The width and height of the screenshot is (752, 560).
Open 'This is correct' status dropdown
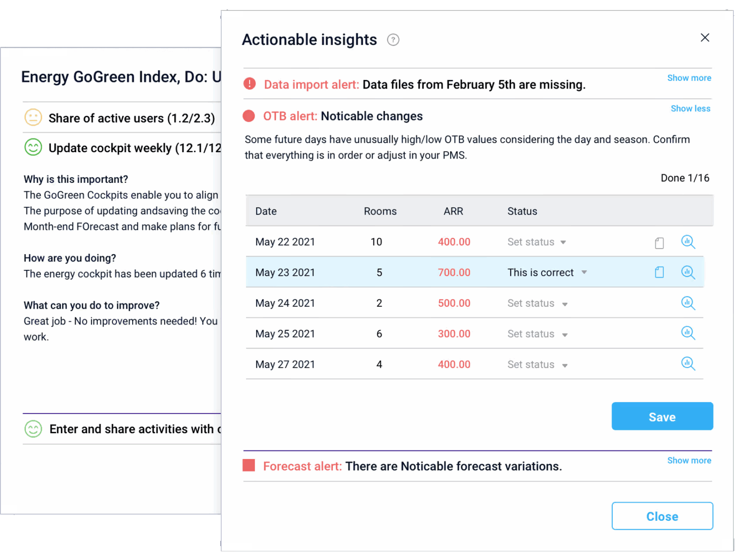pos(547,272)
